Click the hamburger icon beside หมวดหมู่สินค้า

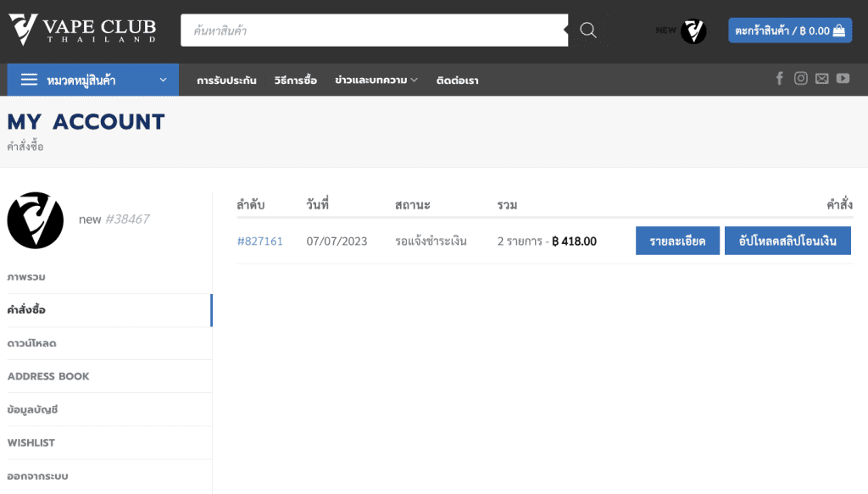(28, 79)
